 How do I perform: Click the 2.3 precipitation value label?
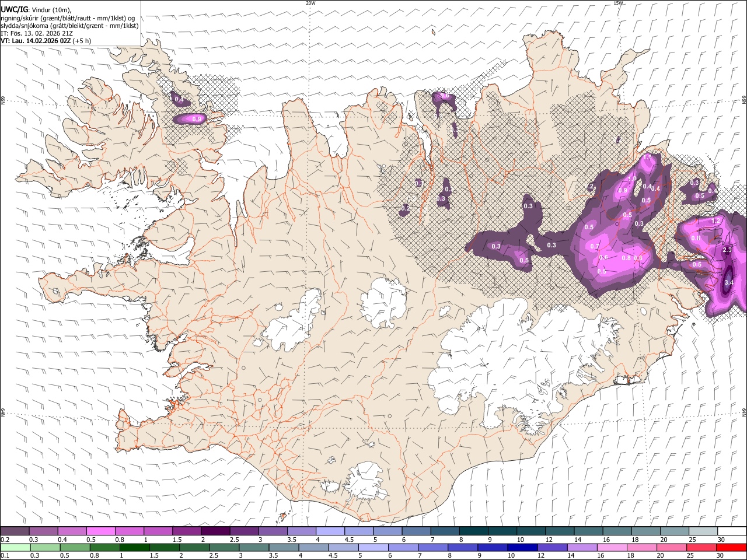click(727, 250)
